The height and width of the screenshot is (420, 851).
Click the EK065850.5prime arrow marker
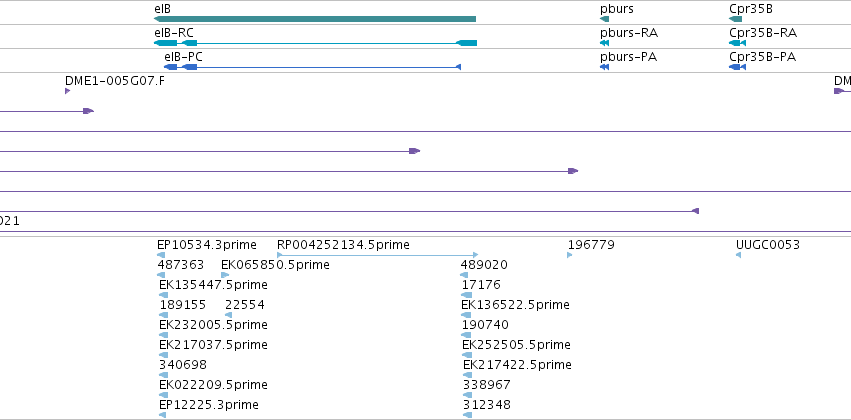point(225,275)
